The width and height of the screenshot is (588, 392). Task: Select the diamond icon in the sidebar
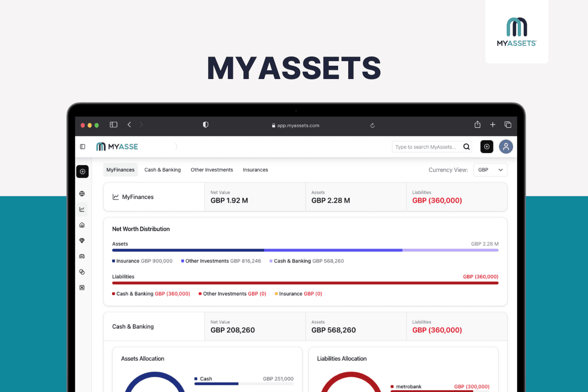point(82,241)
